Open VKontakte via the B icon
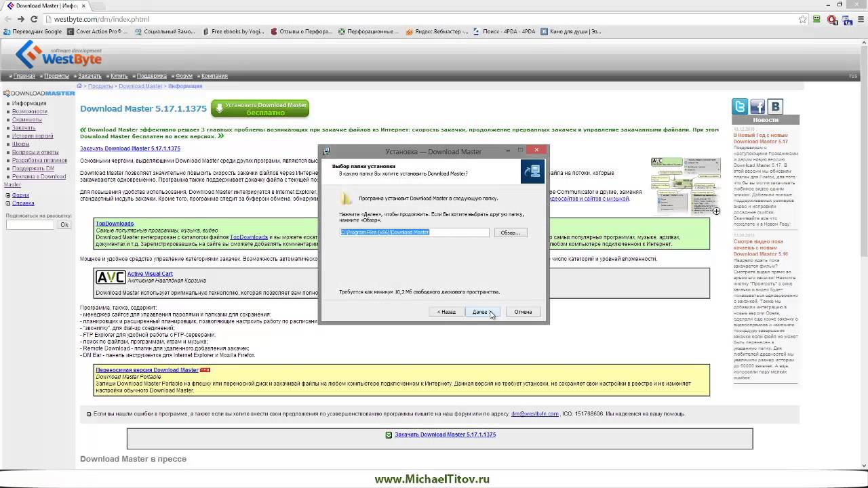The width and height of the screenshot is (868, 488). pyautogui.click(x=775, y=106)
